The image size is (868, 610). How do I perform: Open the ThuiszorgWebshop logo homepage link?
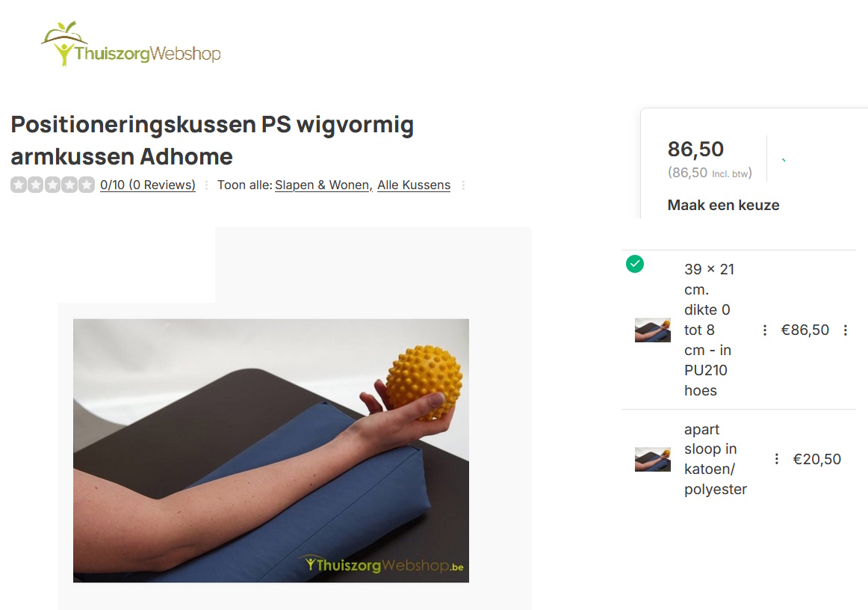(x=131, y=44)
